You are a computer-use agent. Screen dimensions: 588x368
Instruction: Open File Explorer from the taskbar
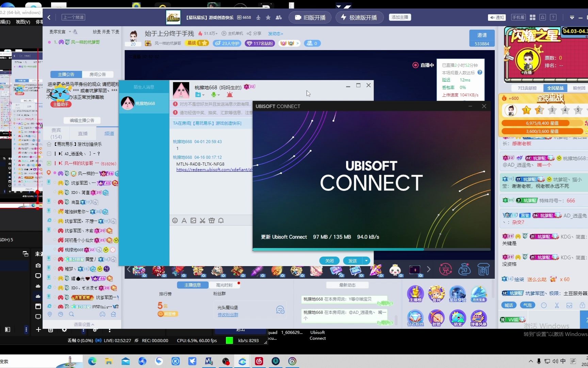(x=109, y=361)
